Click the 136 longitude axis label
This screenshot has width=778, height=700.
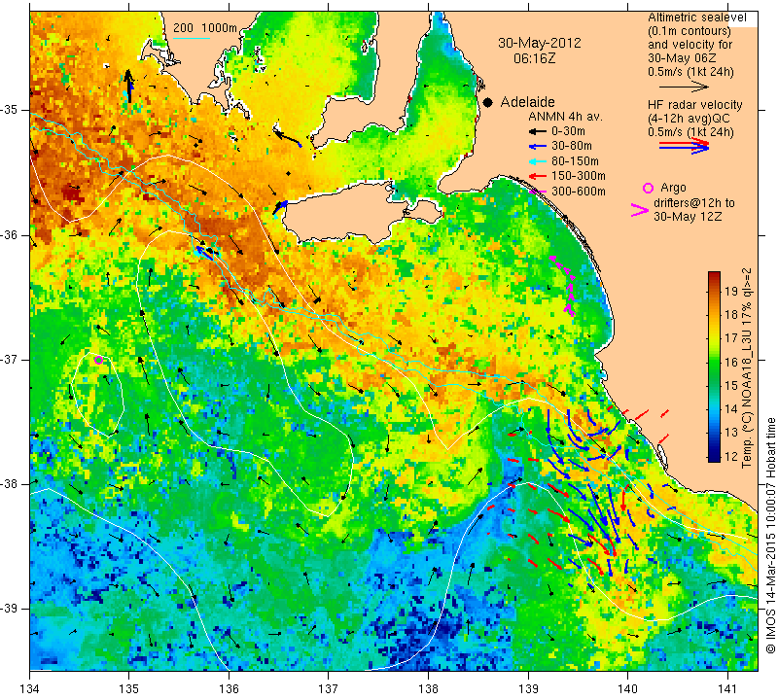(229, 689)
